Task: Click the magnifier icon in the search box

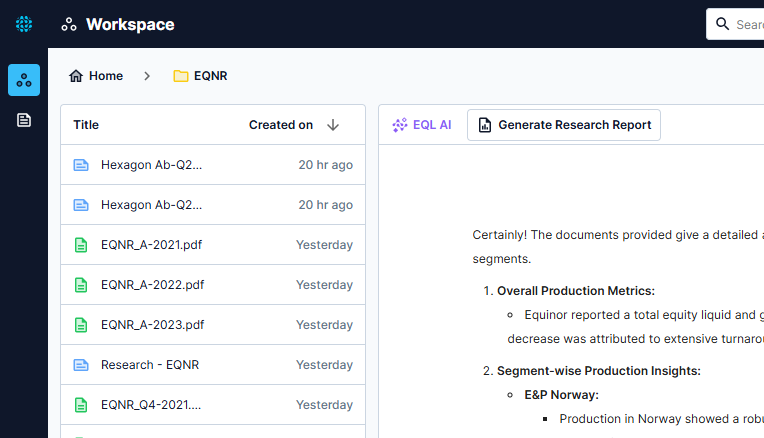Action: [x=723, y=24]
